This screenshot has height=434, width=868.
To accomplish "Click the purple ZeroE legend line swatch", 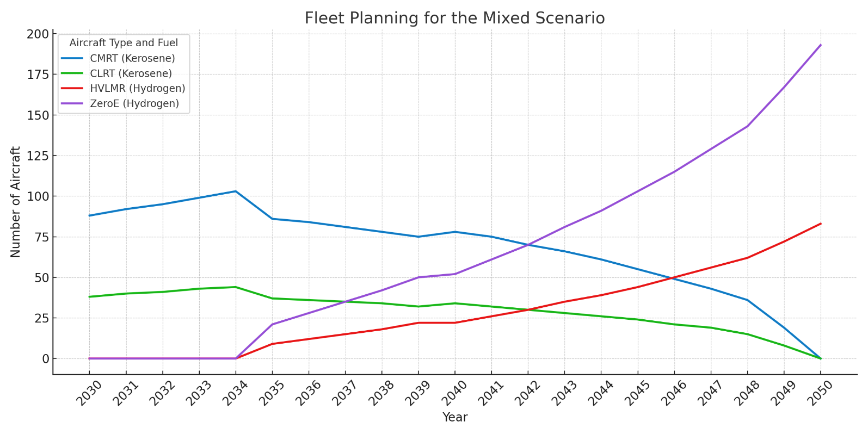I will click(x=72, y=103).
